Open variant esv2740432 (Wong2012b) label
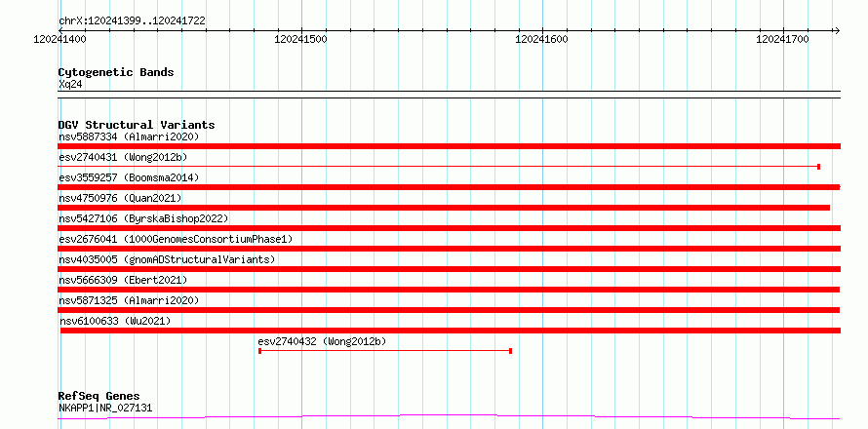Screen dimensions: 868x429 pos(322,341)
